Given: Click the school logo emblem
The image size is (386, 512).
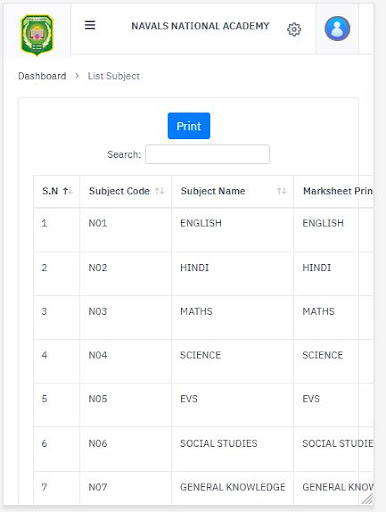Looking at the screenshot, I should [x=37, y=35].
